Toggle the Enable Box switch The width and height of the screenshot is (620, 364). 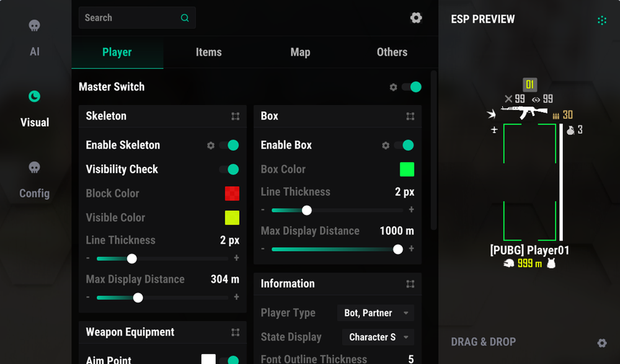(404, 145)
